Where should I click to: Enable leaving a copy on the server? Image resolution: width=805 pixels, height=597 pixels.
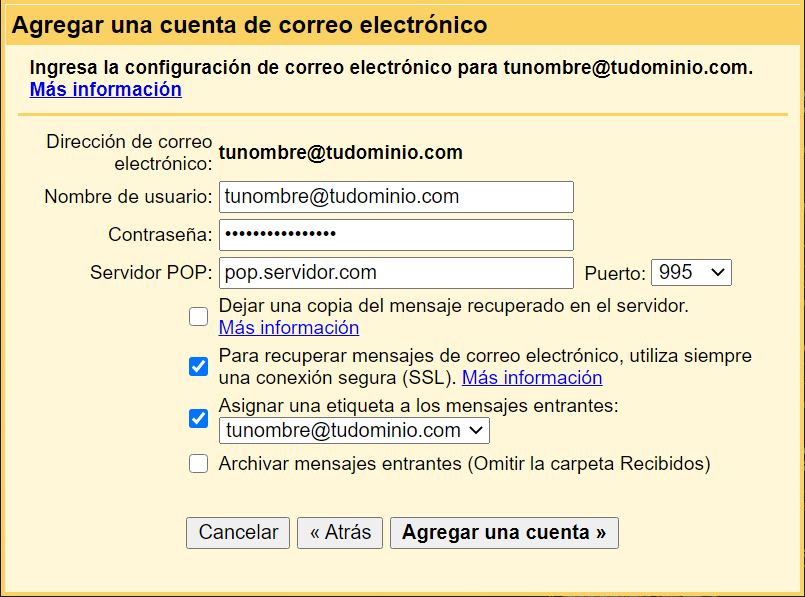coord(198,317)
